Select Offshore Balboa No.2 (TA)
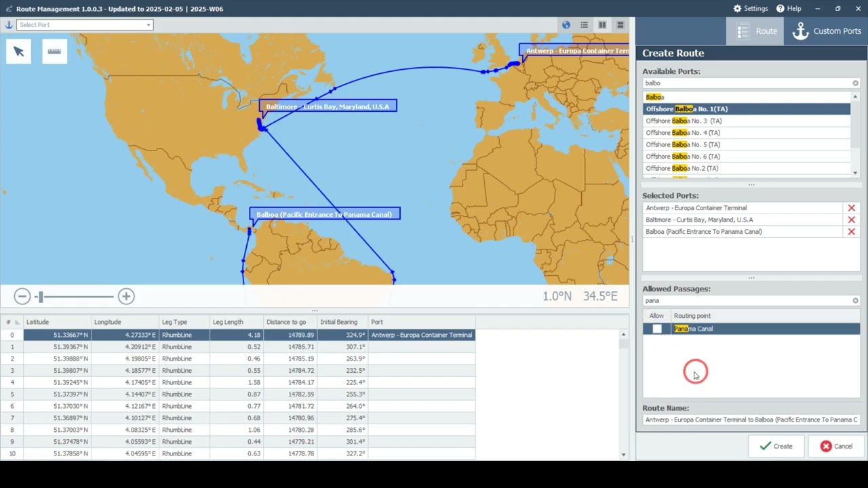Viewport: 868px width, 488px height. tap(747, 168)
